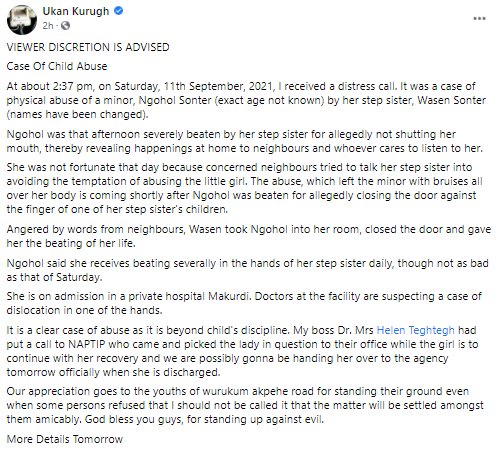This screenshot has width=499, height=452.
Task: Click the Case Of Child Abuse heading
Action: 57,66
